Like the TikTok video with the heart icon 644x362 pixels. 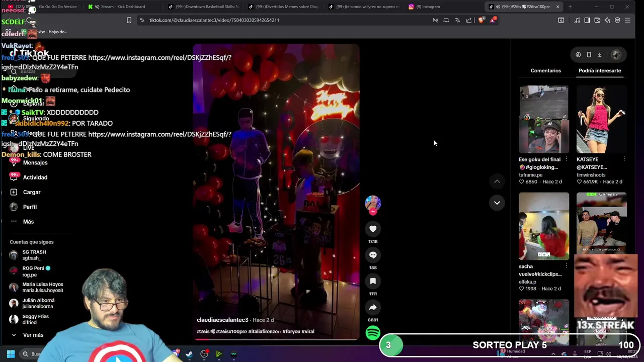(373, 229)
